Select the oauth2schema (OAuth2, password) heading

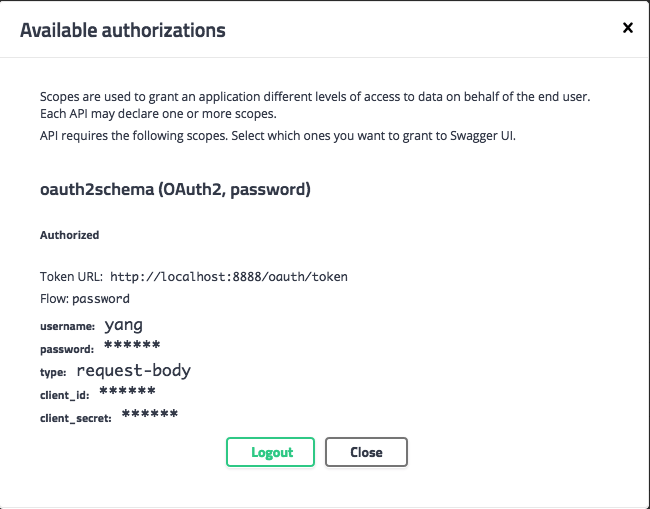pos(175,189)
